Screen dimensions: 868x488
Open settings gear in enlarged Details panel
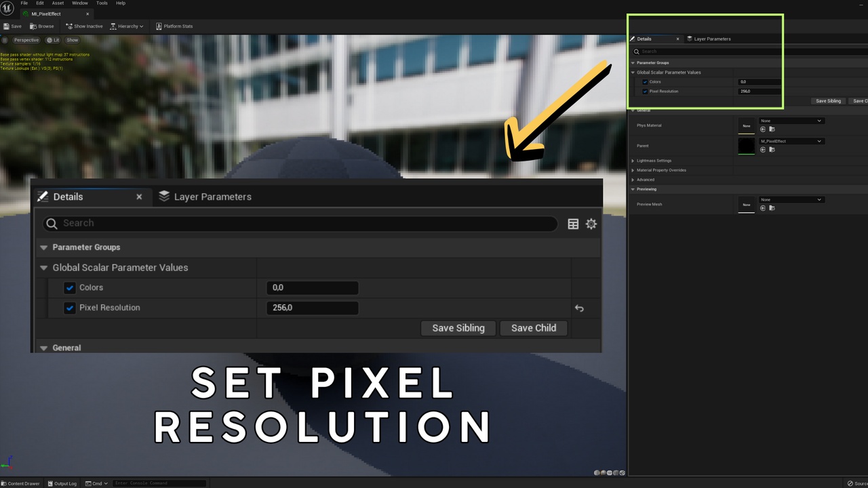(x=591, y=224)
